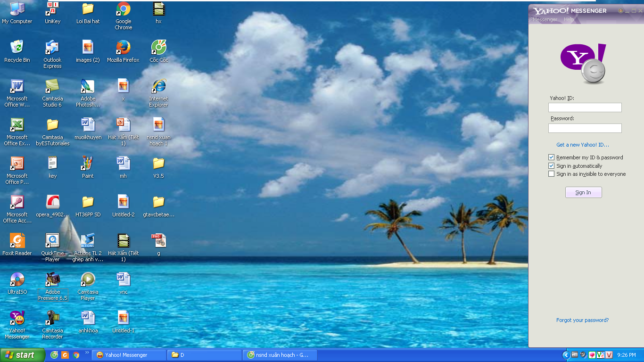Click the vm tray icon

tap(575, 354)
